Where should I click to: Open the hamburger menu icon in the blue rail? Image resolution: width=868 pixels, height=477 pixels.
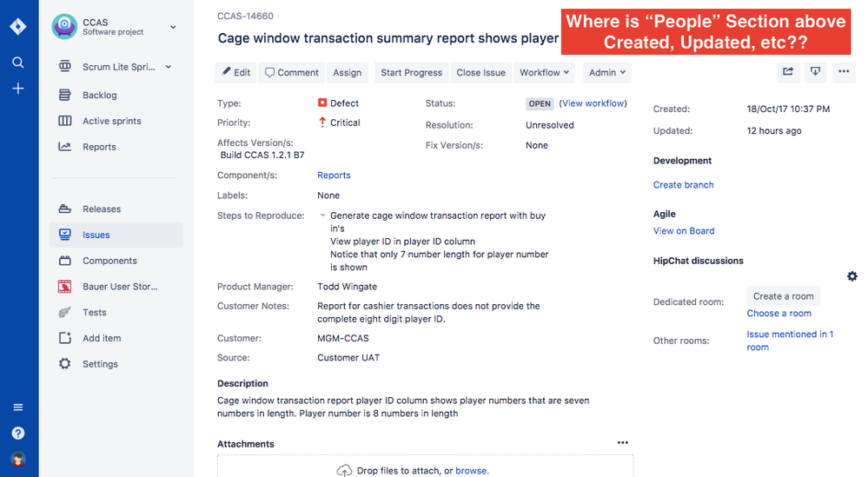[x=17, y=407]
